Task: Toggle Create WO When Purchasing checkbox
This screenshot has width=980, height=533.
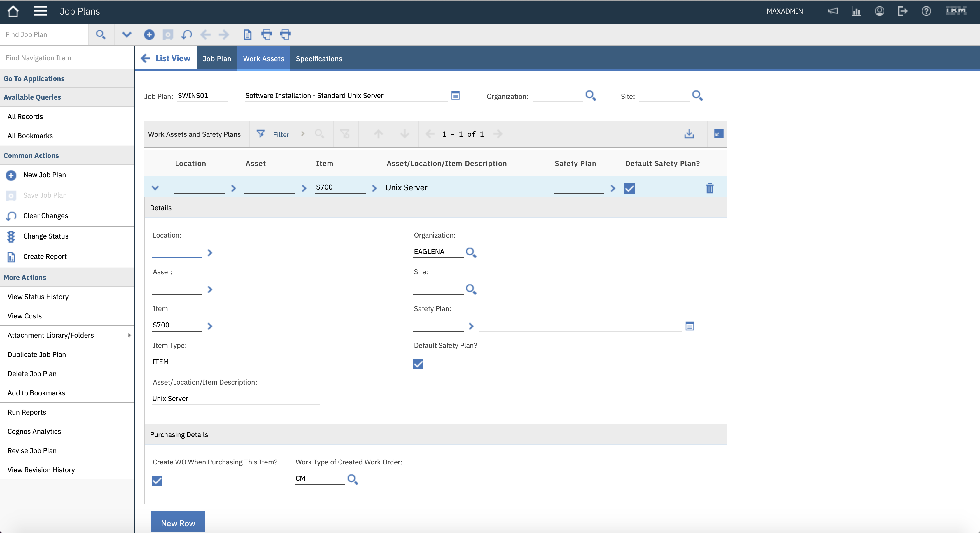Action: (x=157, y=481)
